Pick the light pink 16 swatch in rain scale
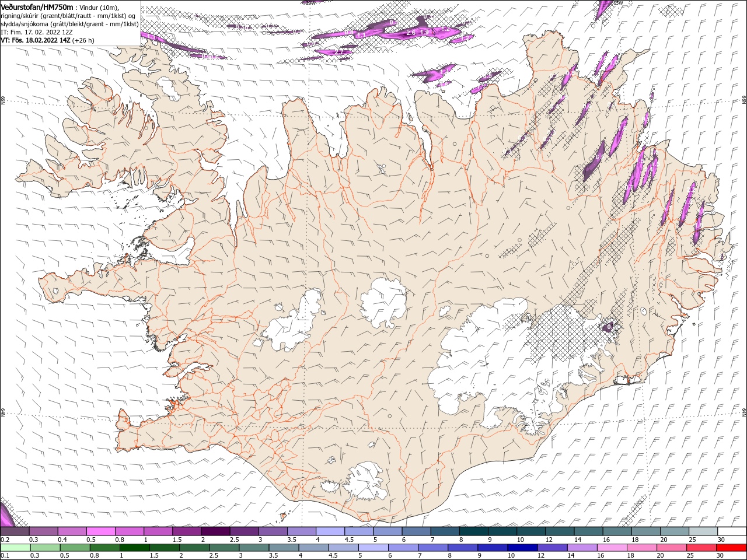 coord(612,548)
